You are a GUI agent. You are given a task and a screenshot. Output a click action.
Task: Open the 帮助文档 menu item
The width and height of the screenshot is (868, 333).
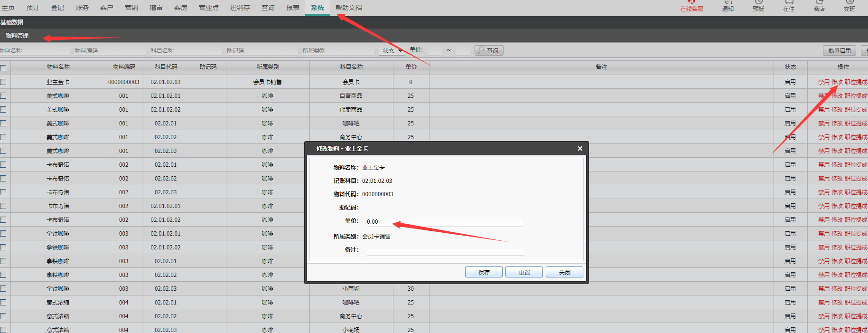tap(349, 8)
